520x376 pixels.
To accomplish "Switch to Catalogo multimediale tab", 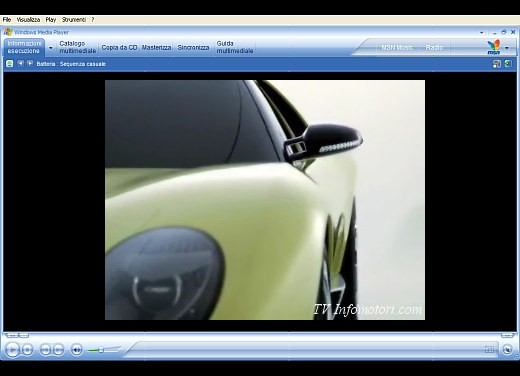I will 77,47.
